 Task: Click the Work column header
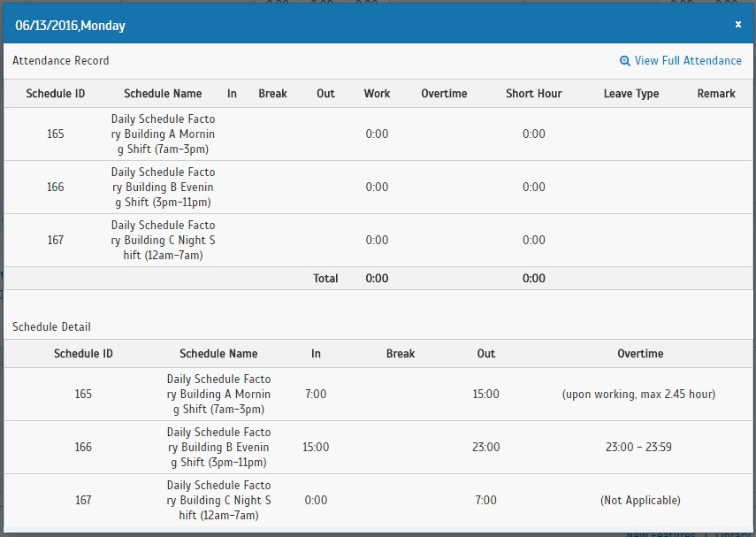pyautogui.click(x=377, y=93)
